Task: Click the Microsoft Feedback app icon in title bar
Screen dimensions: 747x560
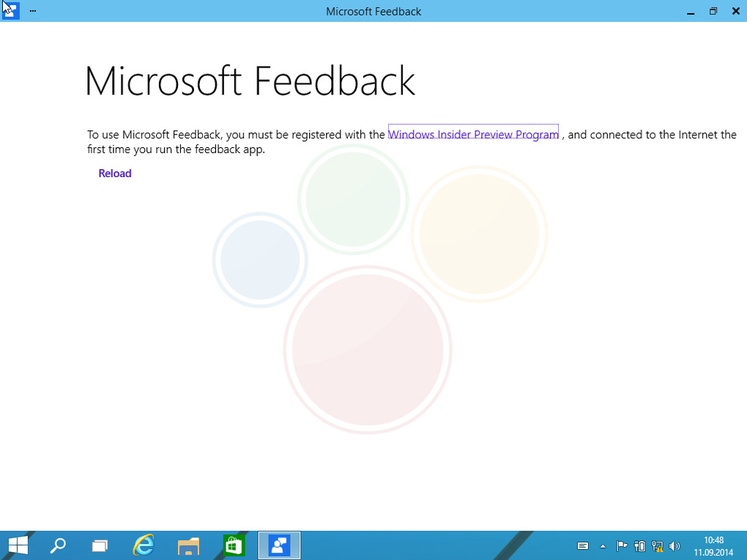Action: click(10, 11)
